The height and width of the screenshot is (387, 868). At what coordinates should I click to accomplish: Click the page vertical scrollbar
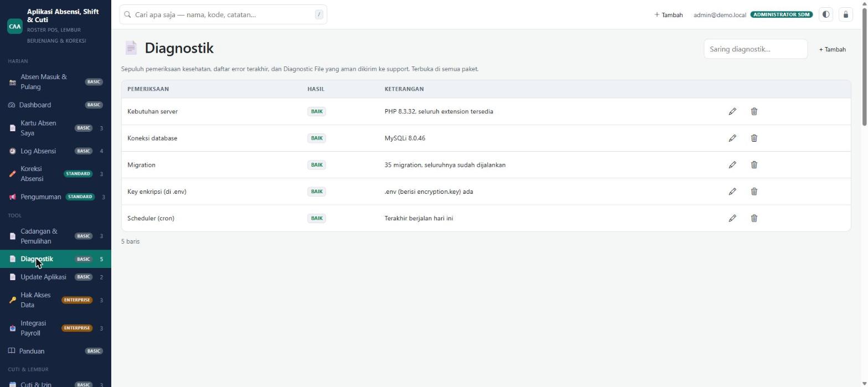click(x=864, y=66)
